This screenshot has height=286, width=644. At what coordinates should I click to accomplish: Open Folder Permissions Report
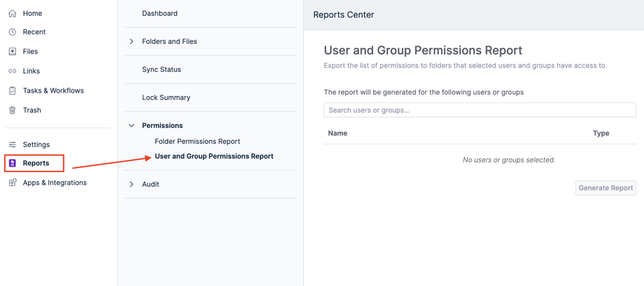[197, 141]
